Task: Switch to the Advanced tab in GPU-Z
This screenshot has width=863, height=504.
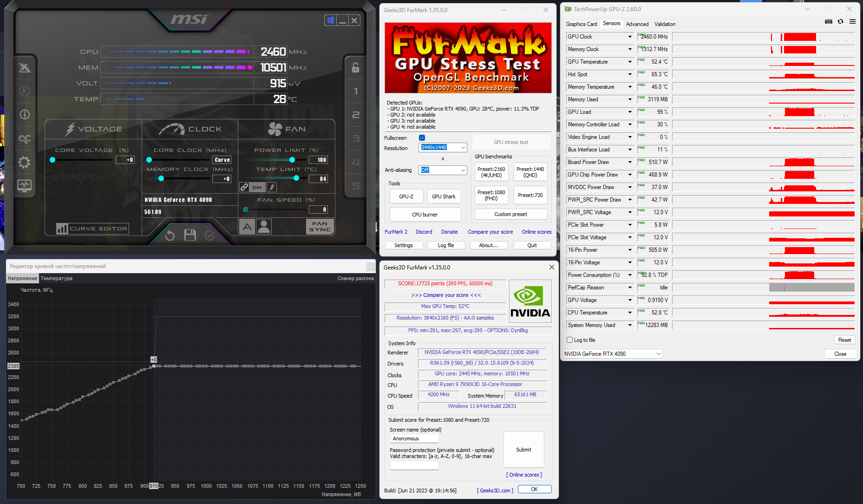Action: tap(637, 24)
